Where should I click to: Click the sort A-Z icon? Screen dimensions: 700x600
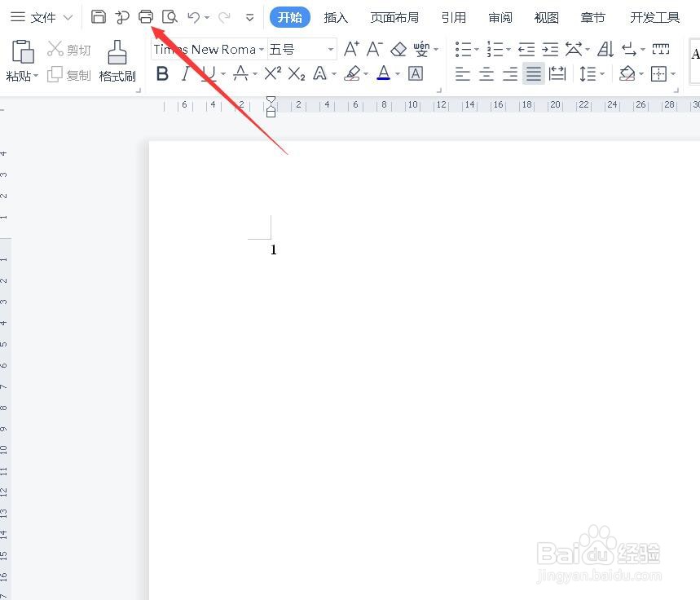(x=605, y=49)
